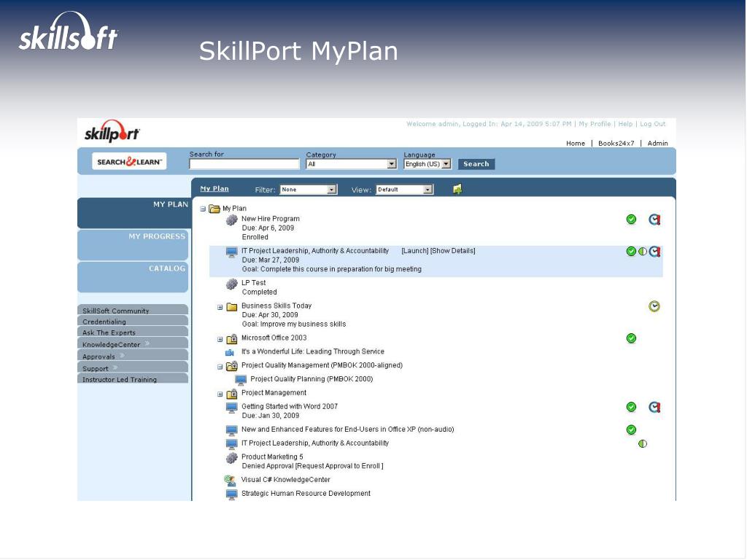Open the Category dropdown
This screenshot has width=747, height=560.
pos(351,164)
